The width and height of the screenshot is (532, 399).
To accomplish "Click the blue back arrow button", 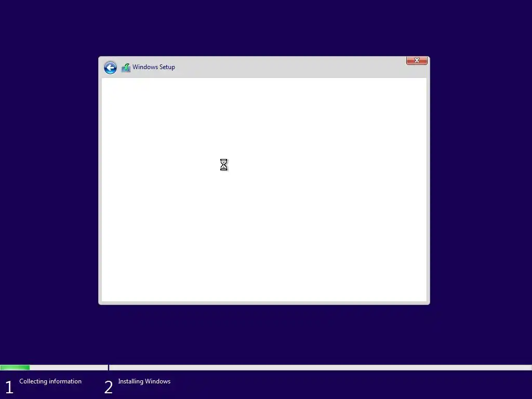I will tap(110, 68).
